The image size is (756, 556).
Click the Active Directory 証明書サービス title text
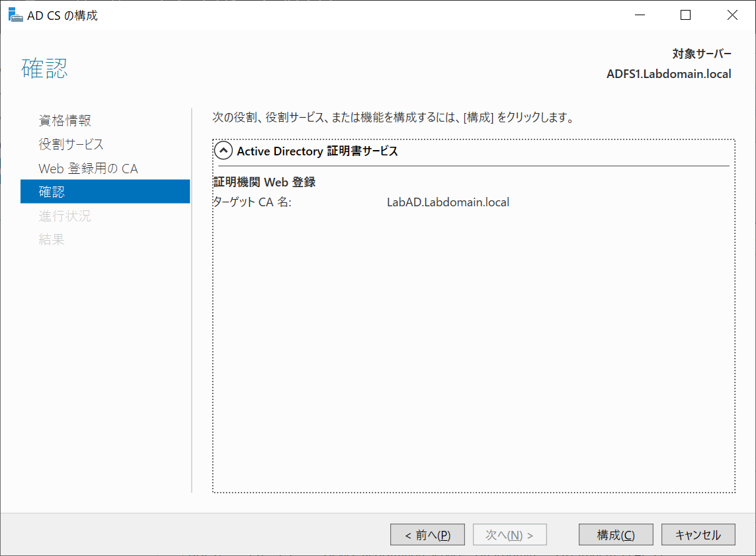(317, 151)
